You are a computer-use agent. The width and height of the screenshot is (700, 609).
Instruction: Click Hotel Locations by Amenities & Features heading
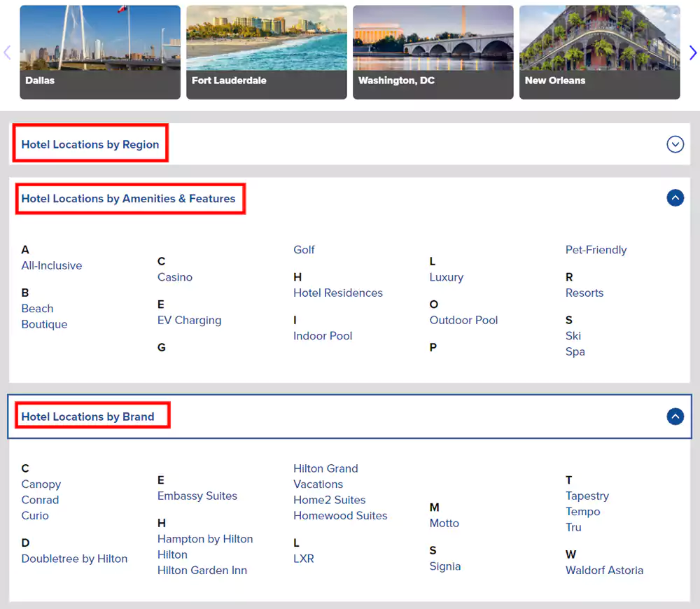click(128, 199)
